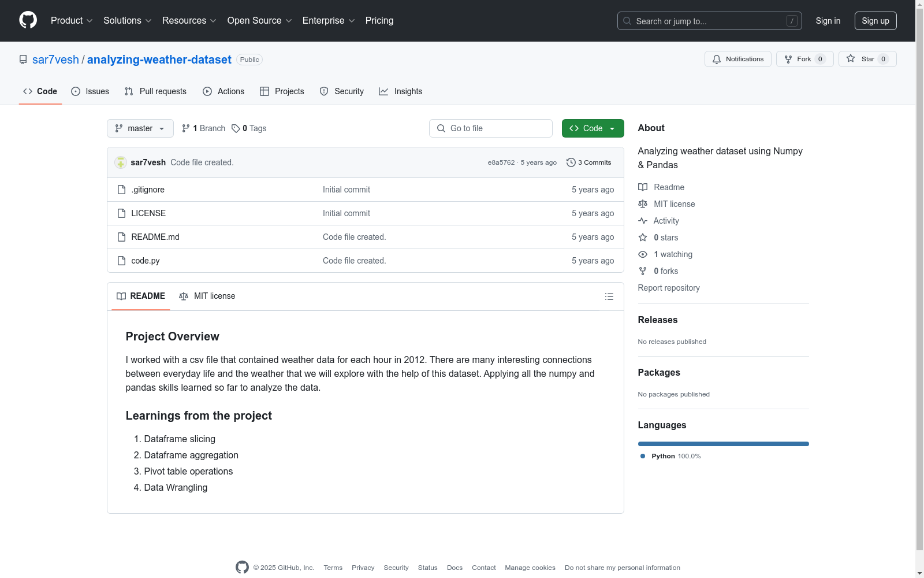Viewport: 924px width, 578px height.
Task: Click the GitHub mark in the footer
Action: (x=242, y=568)
